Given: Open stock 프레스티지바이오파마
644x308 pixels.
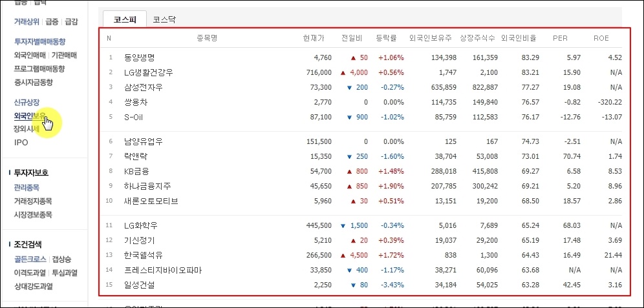Looking at the screenshot, I should pyautogui.click(x=163, y=271).
